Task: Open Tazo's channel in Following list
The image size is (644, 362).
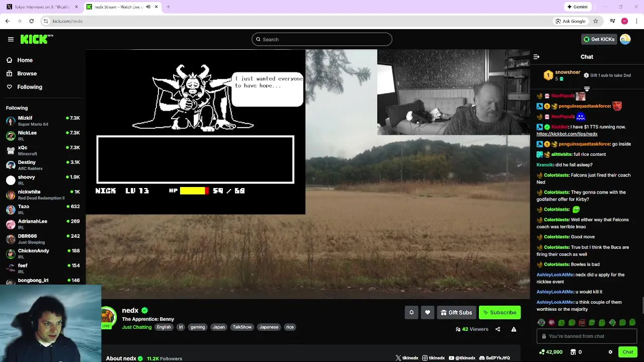Action: click(x=43, y=209)
